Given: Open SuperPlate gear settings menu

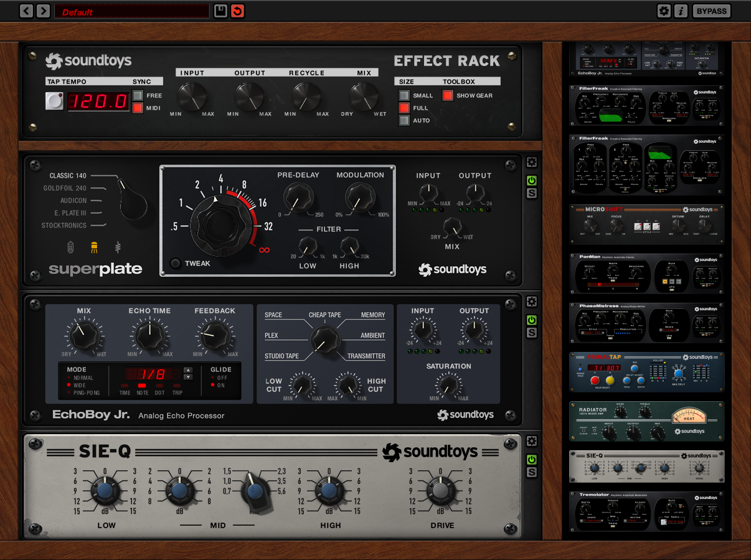Looking at the screenshot, I should point(531,163).
